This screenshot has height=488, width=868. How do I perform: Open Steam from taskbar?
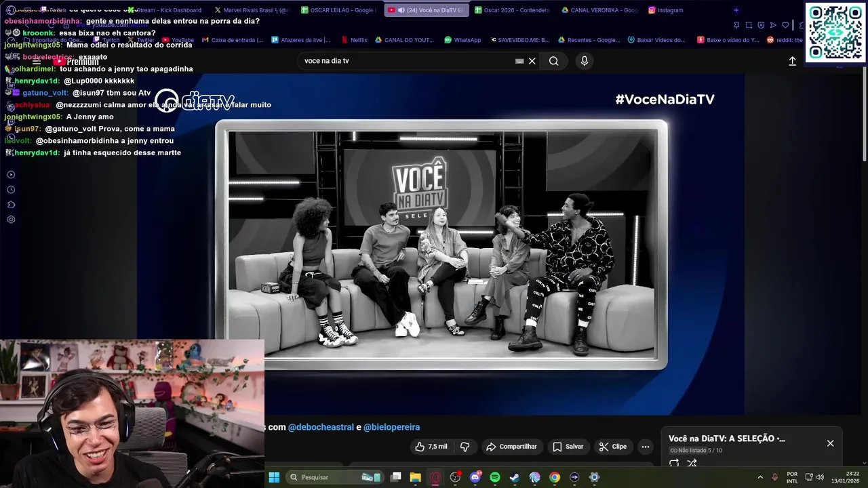click(x=515, y=477)
